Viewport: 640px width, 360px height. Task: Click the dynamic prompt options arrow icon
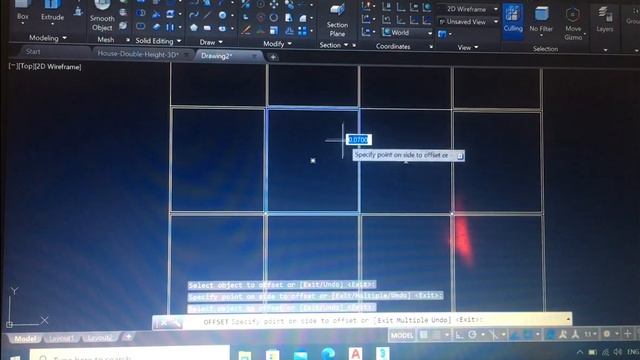pos(460,156)
